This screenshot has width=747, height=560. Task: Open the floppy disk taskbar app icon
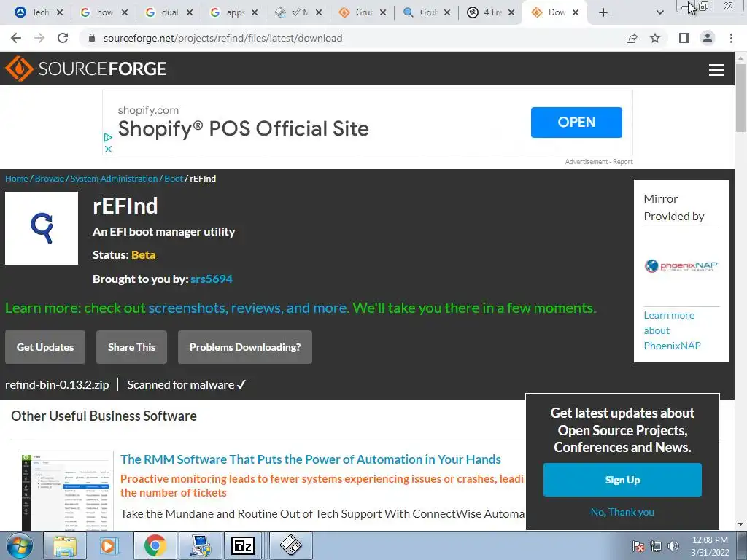(x=290, y=545)
